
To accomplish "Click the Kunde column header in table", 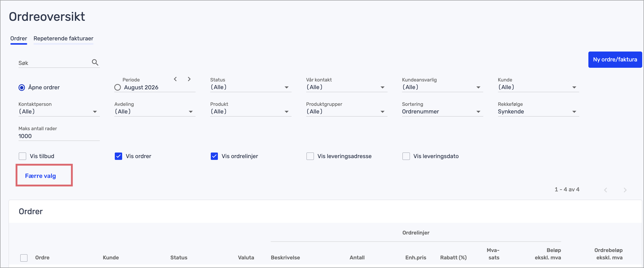I will coord(111,258).
